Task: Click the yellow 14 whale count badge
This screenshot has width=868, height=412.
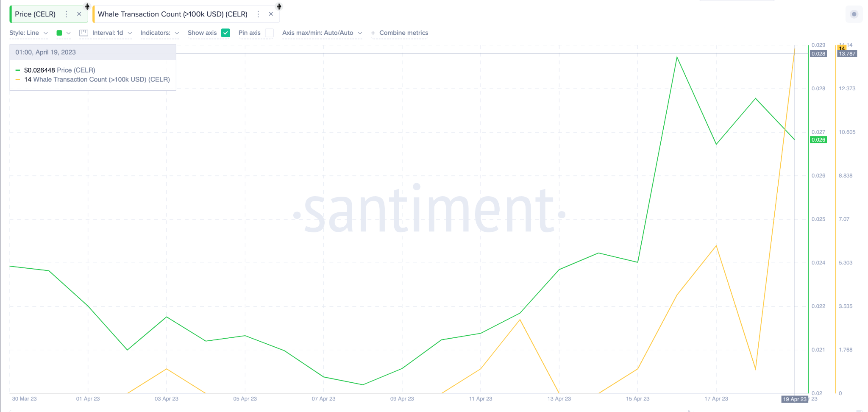Action: [842, 48]
